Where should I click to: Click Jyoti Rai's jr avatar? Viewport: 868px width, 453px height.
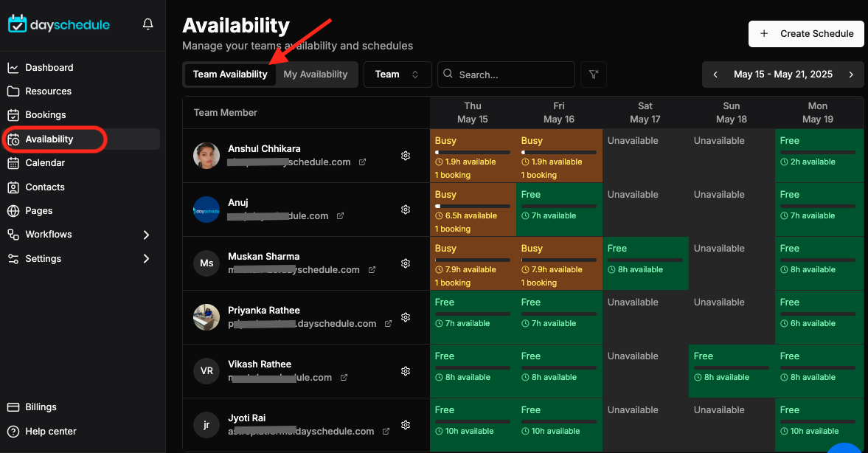[x=206, y=425]
